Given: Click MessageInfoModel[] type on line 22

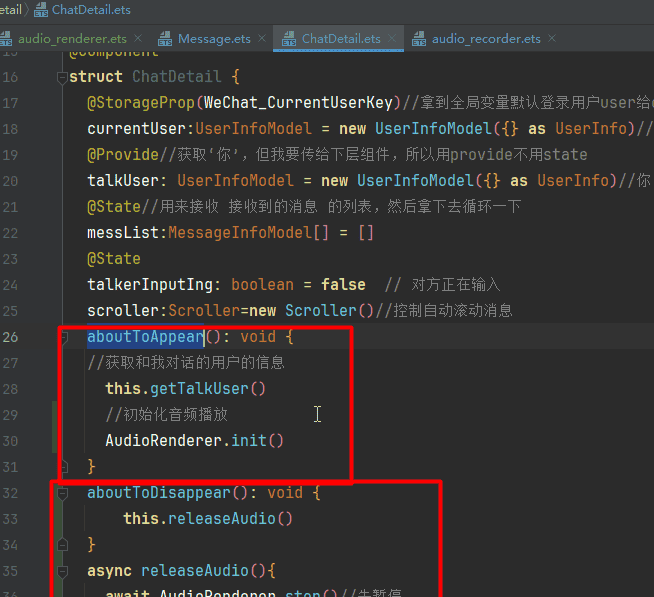Looking at the screenshot, I should [248, 233].
